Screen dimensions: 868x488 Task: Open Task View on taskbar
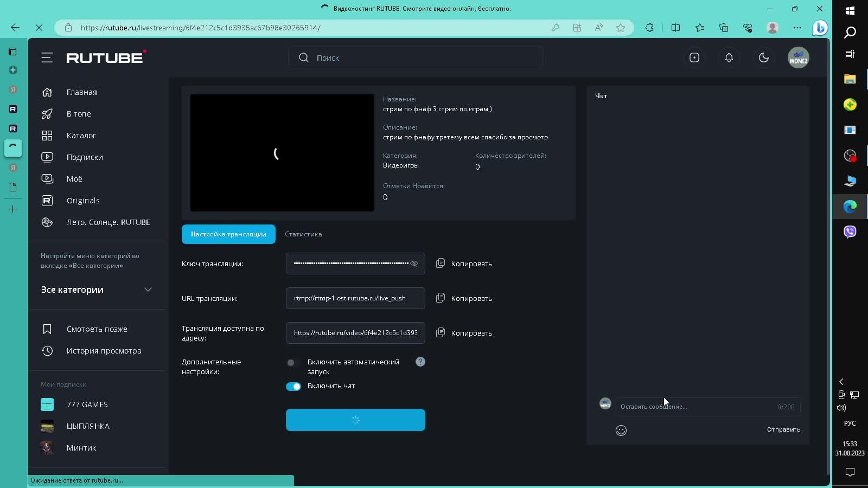click(850, 54)
